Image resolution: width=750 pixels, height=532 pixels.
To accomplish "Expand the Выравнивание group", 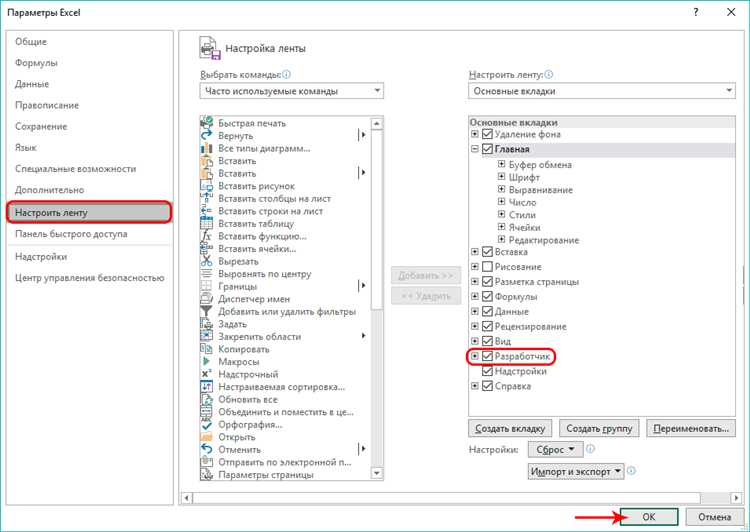I will (x=501, y=189).
